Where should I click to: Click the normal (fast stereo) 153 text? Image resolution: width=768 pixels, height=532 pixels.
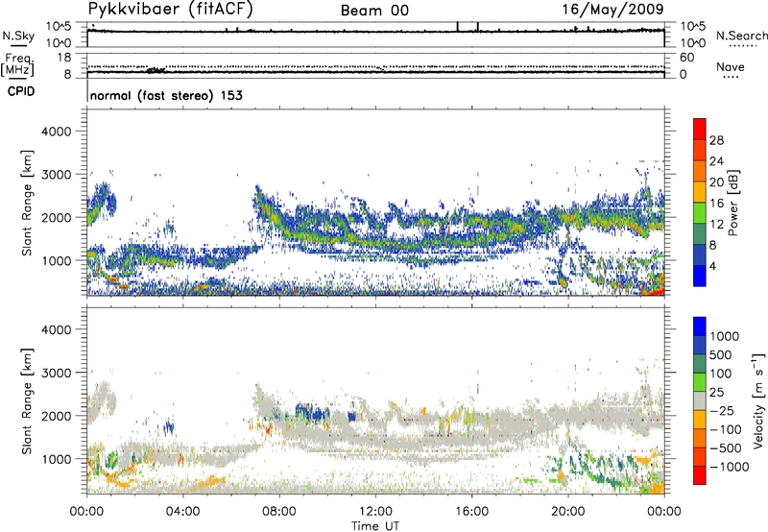tap(166, 95)
